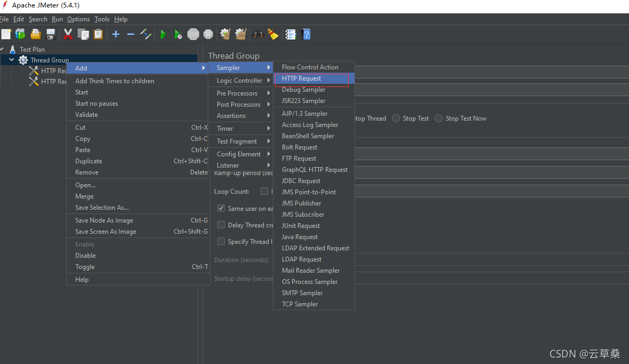This screenshot has width=629, height=364.
Task: Click the Save floppy disk icon
Action: (x=51, y=35)
